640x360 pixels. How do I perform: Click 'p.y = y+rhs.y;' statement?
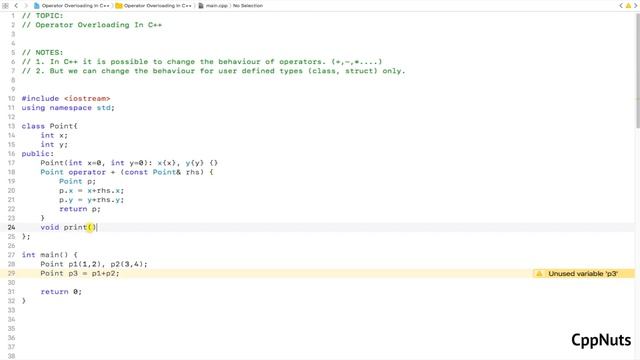coord(91,200)
